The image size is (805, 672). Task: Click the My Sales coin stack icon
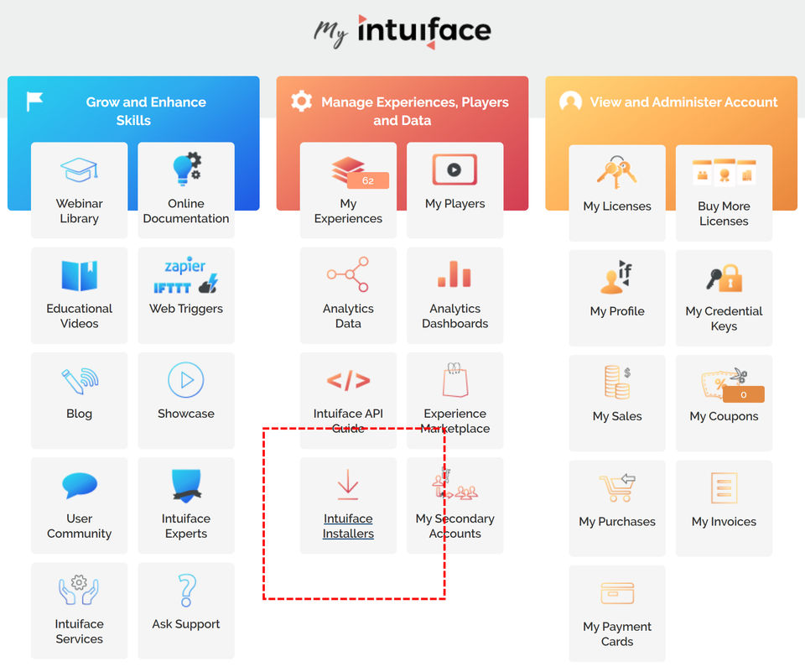click(x=617, y=383)
